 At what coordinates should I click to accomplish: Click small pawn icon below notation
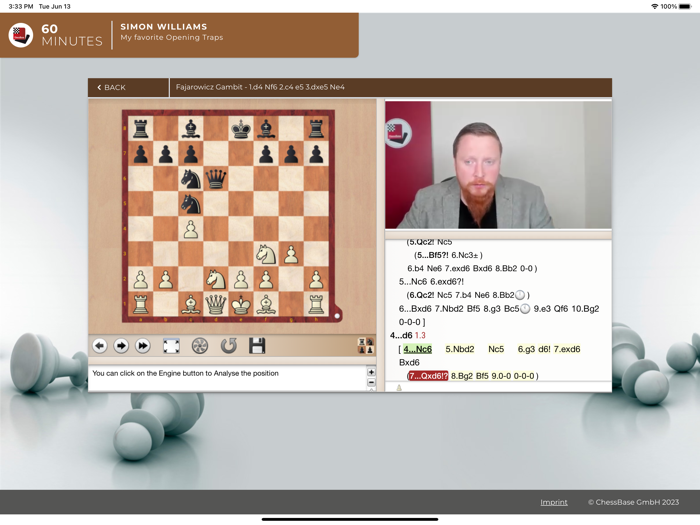click(x=399, y=388)
